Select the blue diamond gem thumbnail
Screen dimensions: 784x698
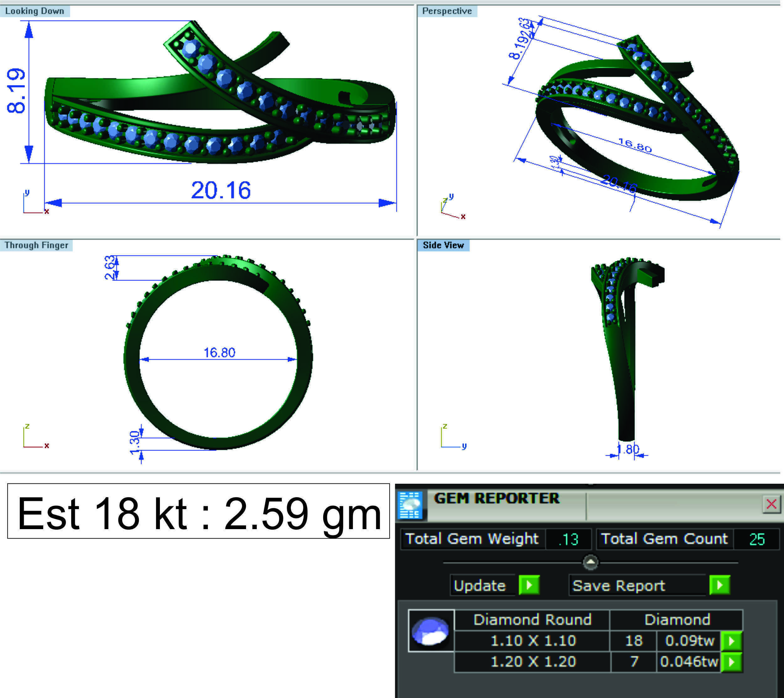point(431,631)
